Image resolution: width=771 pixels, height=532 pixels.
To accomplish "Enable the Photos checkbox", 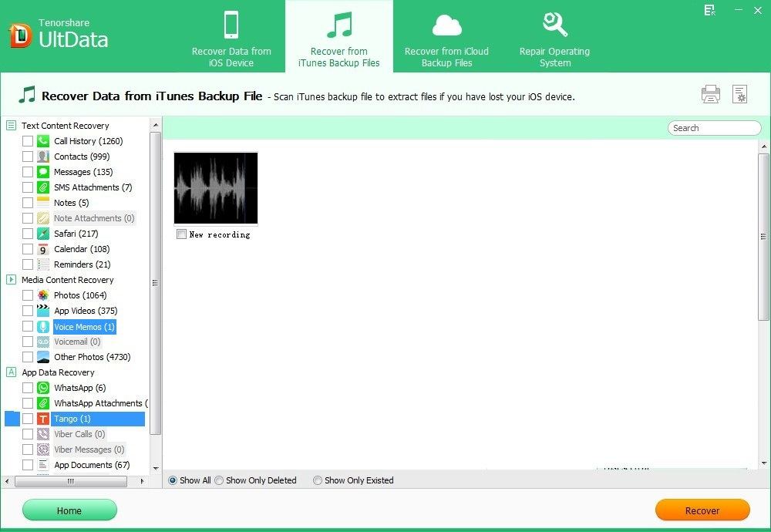I will pos(29,295).
